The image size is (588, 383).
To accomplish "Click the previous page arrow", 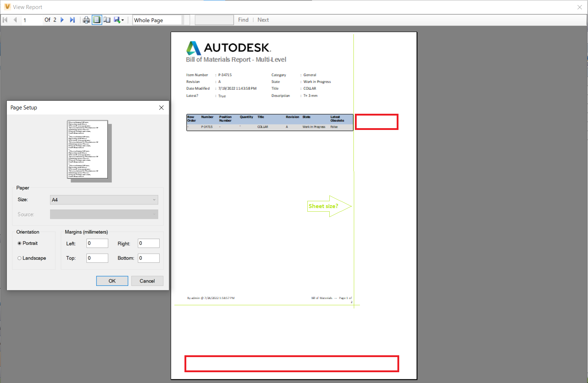I will pyautogui.click(x=15, y=20).
